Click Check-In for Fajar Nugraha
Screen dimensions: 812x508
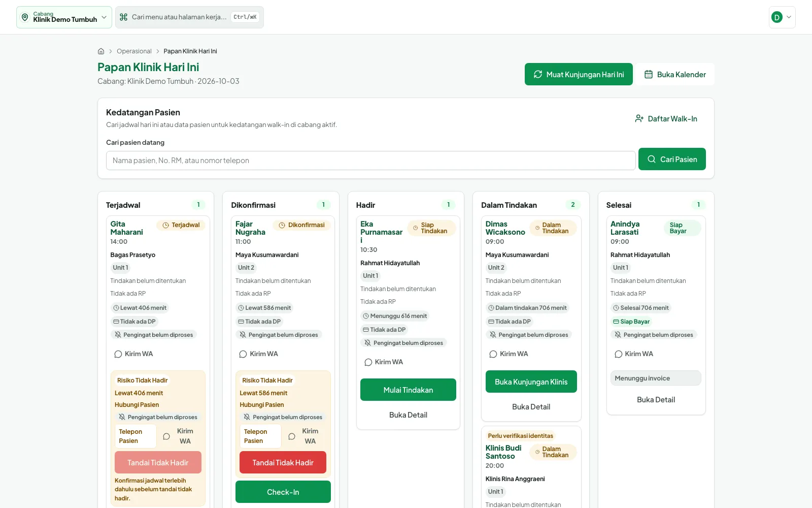click(x=283, y=492)
